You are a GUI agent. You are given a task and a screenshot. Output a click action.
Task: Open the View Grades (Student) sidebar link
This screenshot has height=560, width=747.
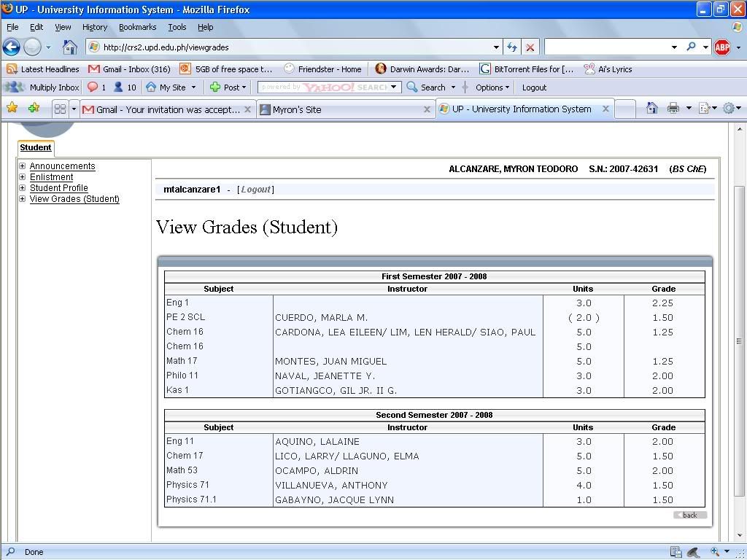pyautogui.click(x=74, y=199)
